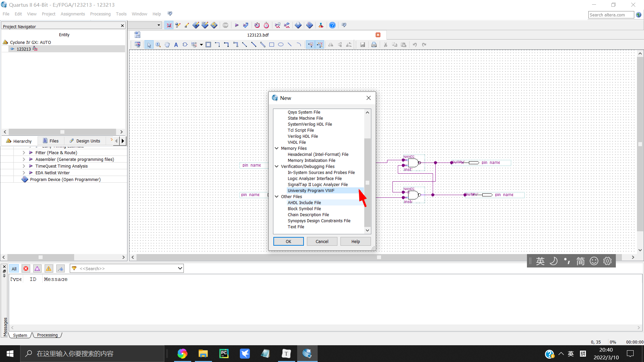
Task: Select the Rectangle drawing tool
Action: click(272, 45)
